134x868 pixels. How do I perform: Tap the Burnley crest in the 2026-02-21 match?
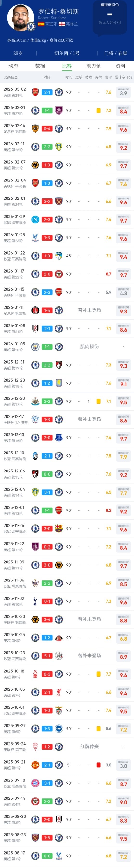59,110
